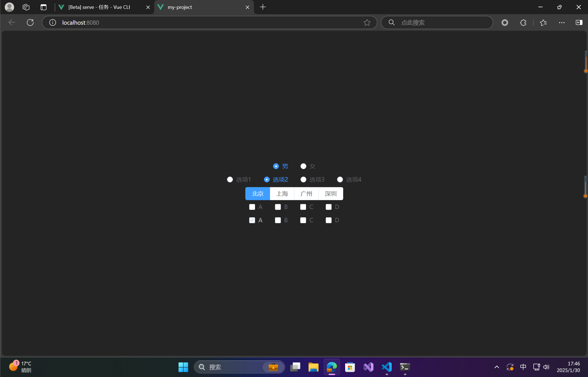
Task: Check box B in first checkbox row
Action: [278, 207]
